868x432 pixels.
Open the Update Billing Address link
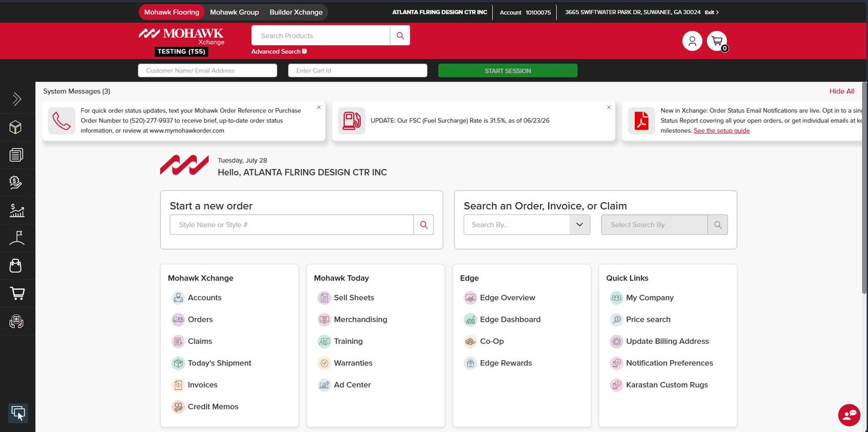coord(667,341)
